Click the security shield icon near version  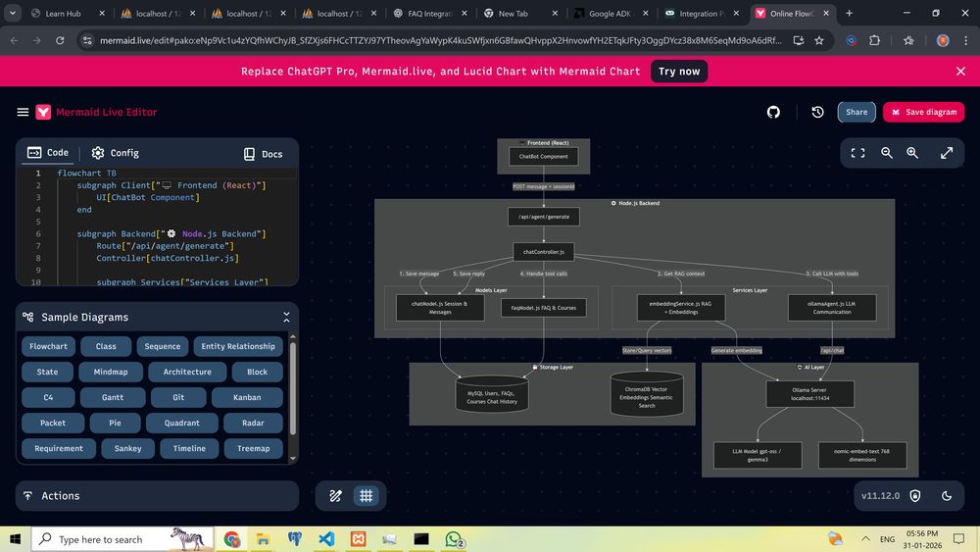[x=915, y=496]
